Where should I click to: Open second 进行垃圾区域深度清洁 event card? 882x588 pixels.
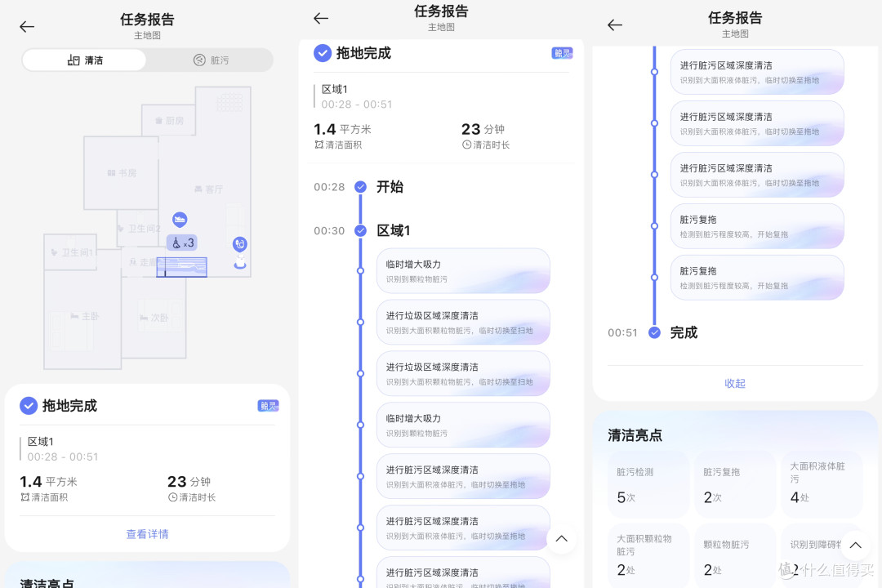click(463, 373)
